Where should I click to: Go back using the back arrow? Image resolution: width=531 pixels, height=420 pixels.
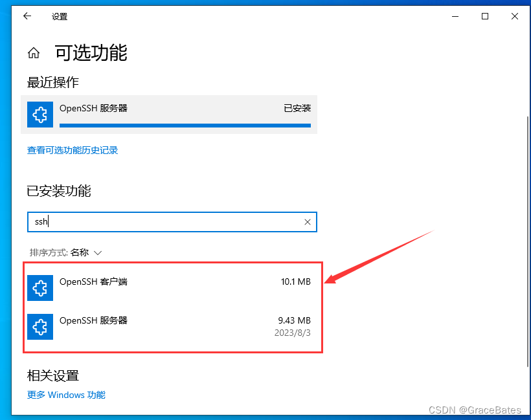27,16
